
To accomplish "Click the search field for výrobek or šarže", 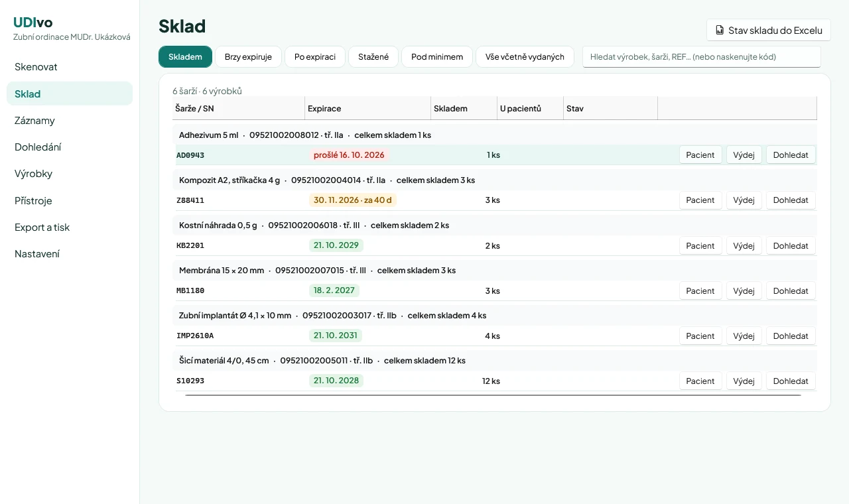I will coord(702,57).
